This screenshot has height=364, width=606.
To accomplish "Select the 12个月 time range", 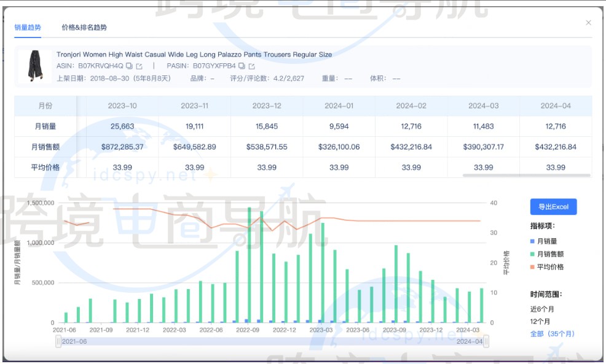I will 540,321.
